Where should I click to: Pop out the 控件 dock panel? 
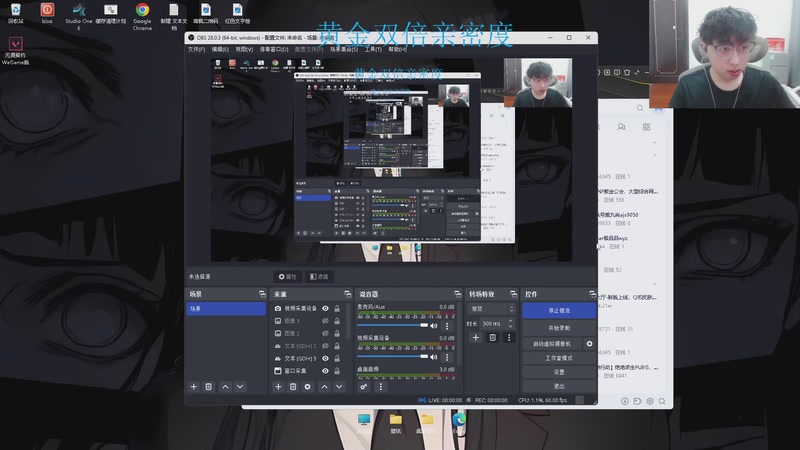592,294
